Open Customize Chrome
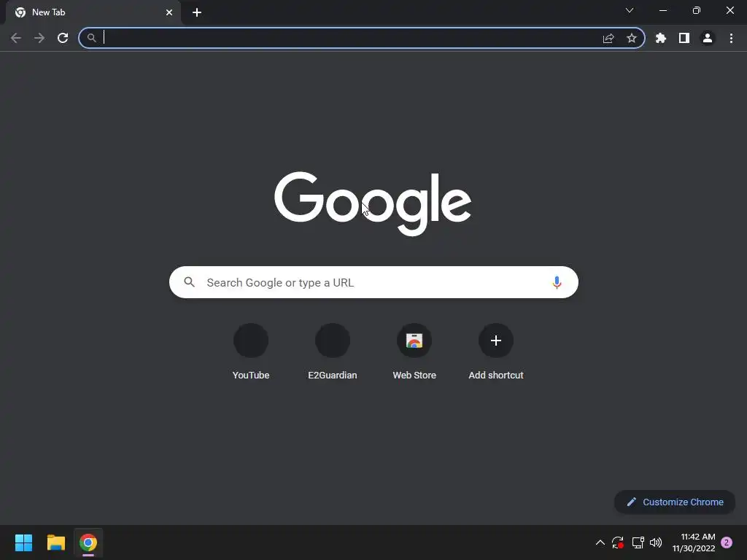Screen dimensions: 747x560 (675, 502)
